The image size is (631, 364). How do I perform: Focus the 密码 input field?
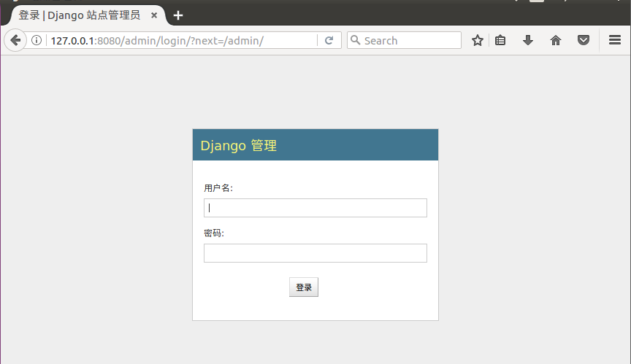(x=315, y=253)
